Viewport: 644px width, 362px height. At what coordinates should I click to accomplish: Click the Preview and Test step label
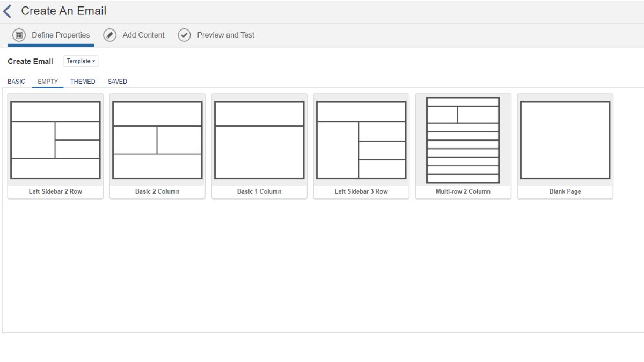pyautogui.click(x=225, y=35)
